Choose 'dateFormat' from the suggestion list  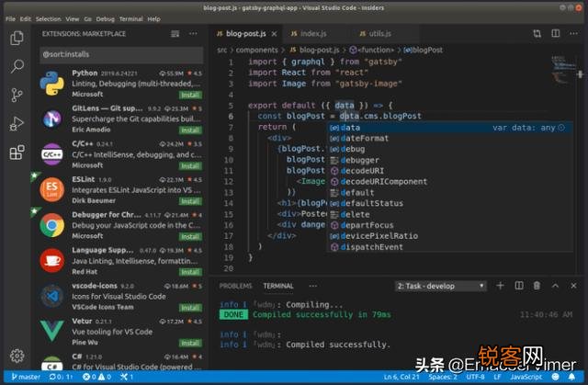point(450,139)
